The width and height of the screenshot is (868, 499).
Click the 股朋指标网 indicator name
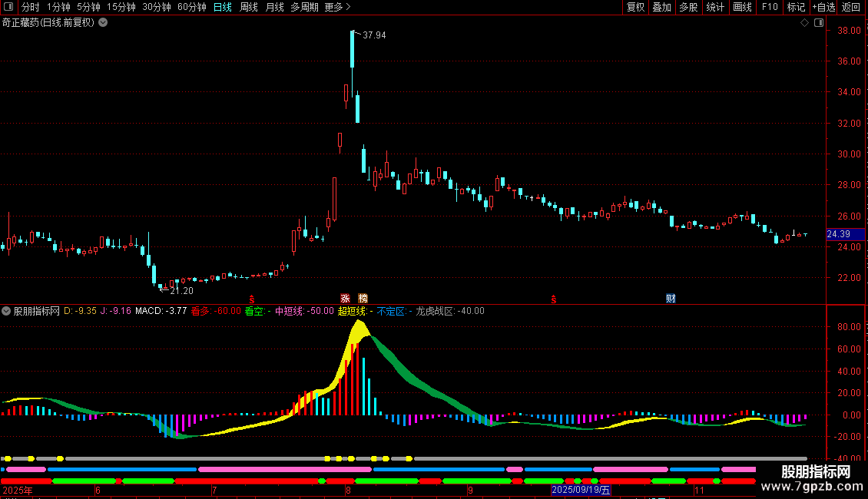pyautogui.click(x=37, y=312)
